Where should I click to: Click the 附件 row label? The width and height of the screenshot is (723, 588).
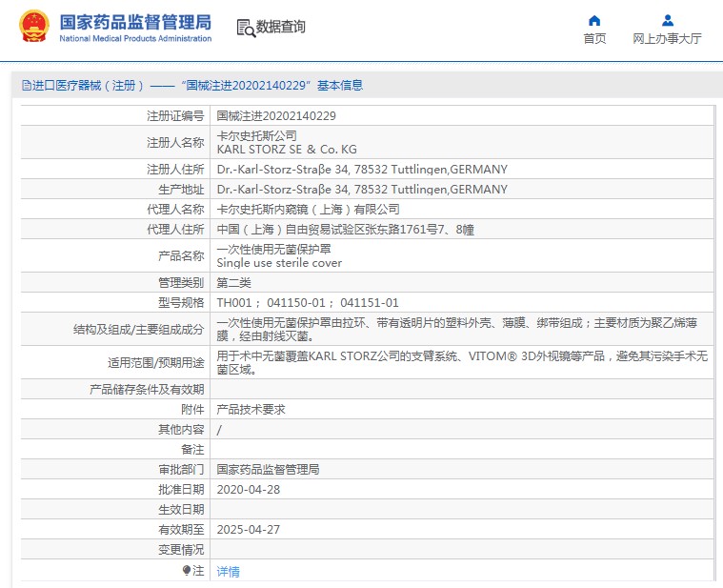point(192,409)
